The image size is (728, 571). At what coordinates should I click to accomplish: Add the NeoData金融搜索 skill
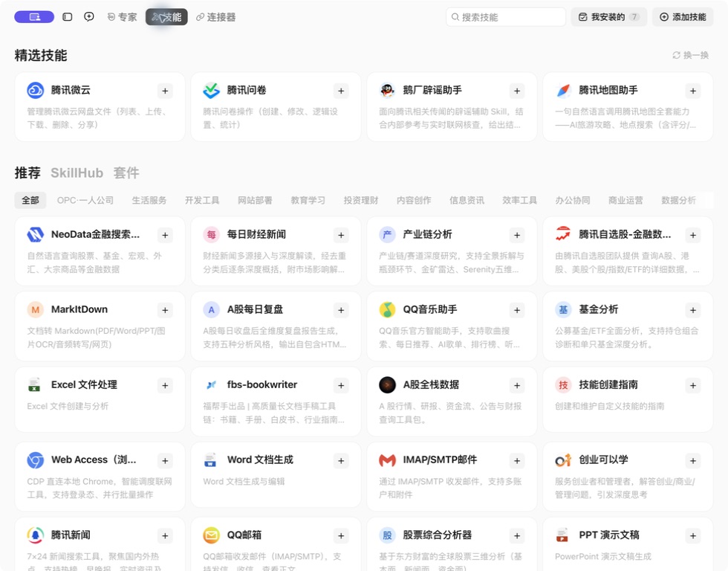[x=165, y=235]
